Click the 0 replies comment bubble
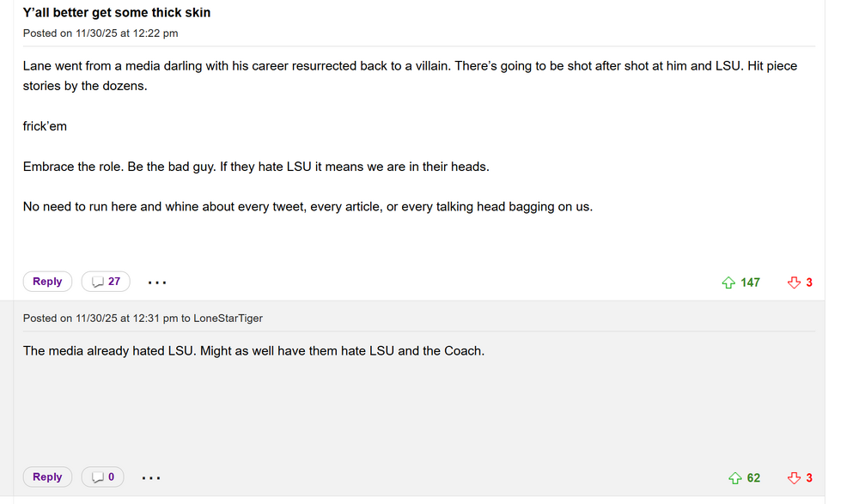859x504 pixels. coord(103,477)
